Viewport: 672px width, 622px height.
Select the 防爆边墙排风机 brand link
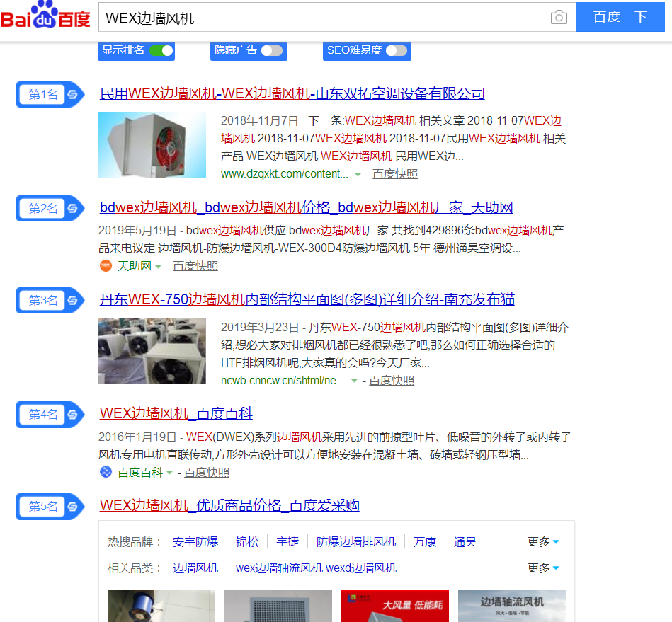(x=356, y=542)
